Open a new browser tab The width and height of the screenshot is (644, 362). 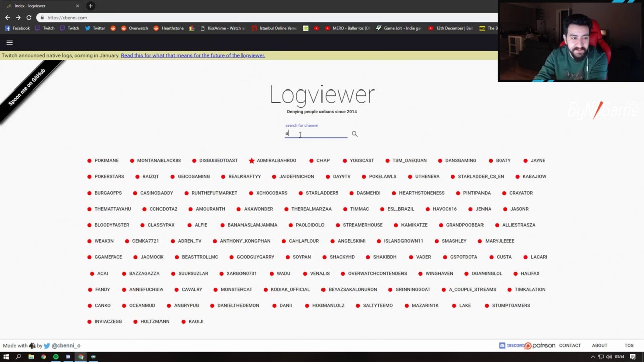[x=91, y=6]
